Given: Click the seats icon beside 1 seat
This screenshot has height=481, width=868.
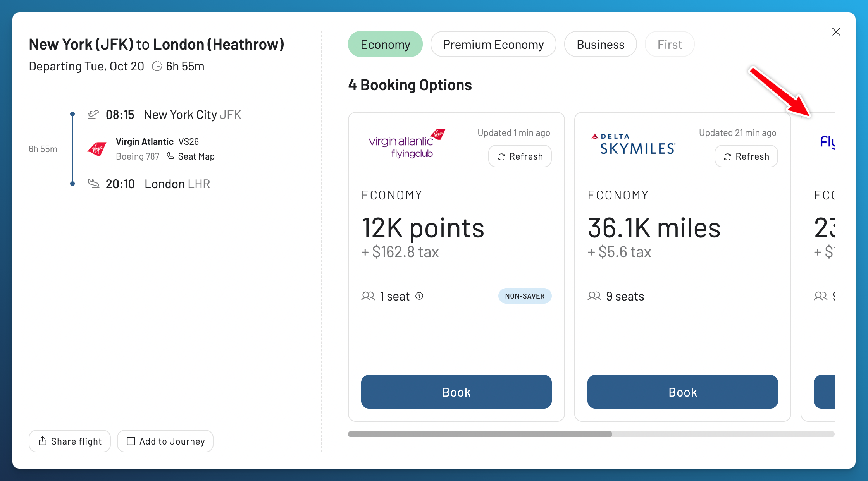Looking at the screenshot, I should [368, 296].
